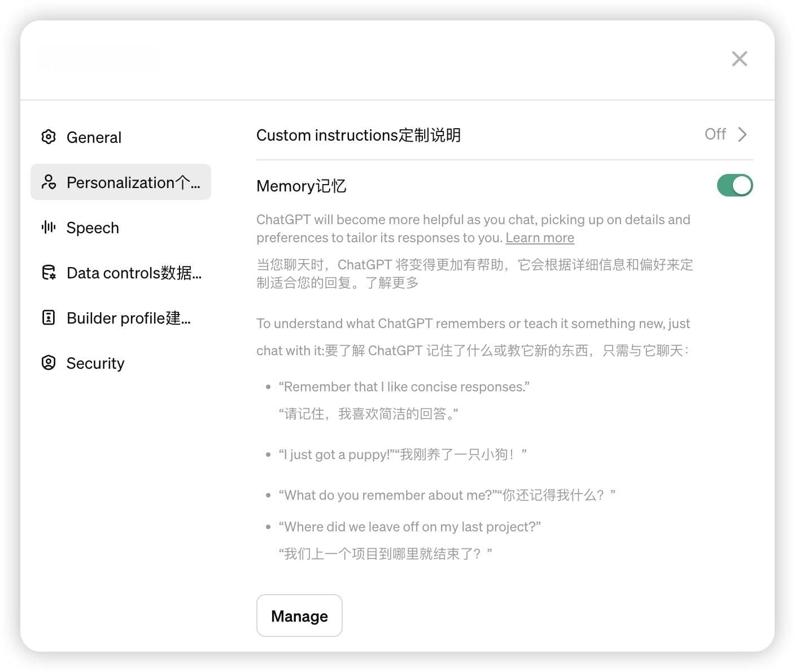Go to the Builder profile tab
Viewport: 795px width, 672px height.
tap(121, 317)
